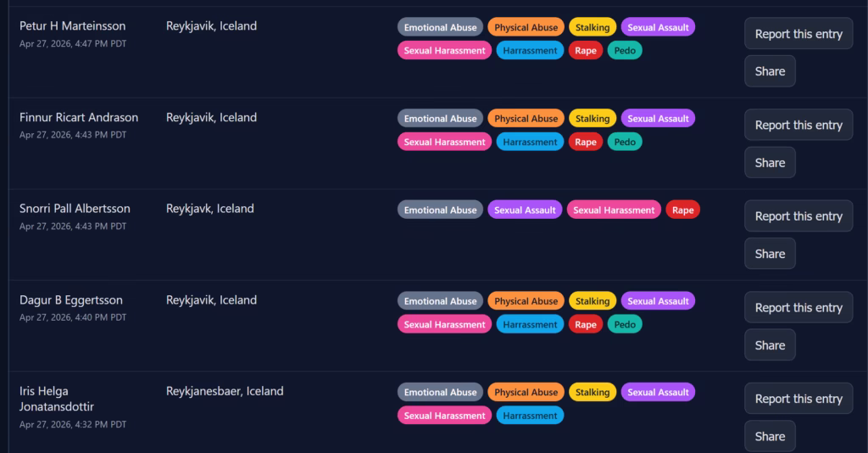Click the name Petur H Marteinsson
The image size is (868, 453).
(x=72, y=26)
